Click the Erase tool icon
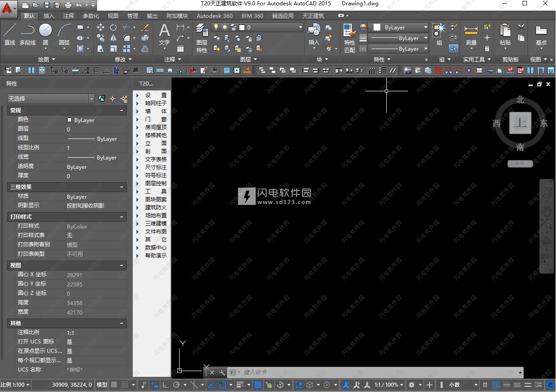The width and height of the screenshot is (556, 392). tap(145, 27)
